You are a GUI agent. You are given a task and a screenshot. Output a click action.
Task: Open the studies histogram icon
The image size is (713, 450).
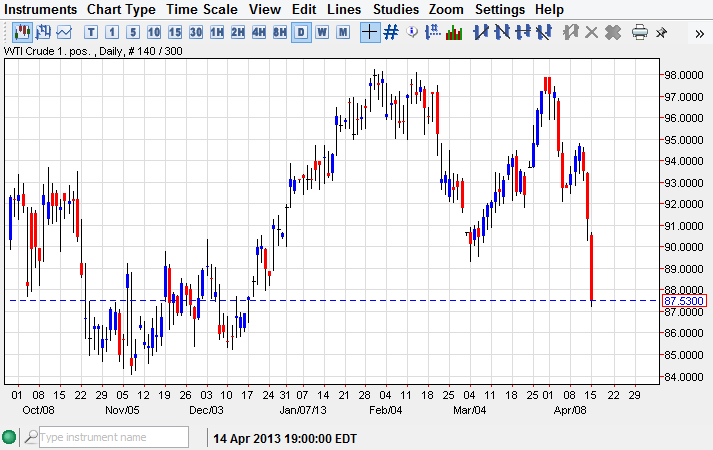(x=454, y=32)
